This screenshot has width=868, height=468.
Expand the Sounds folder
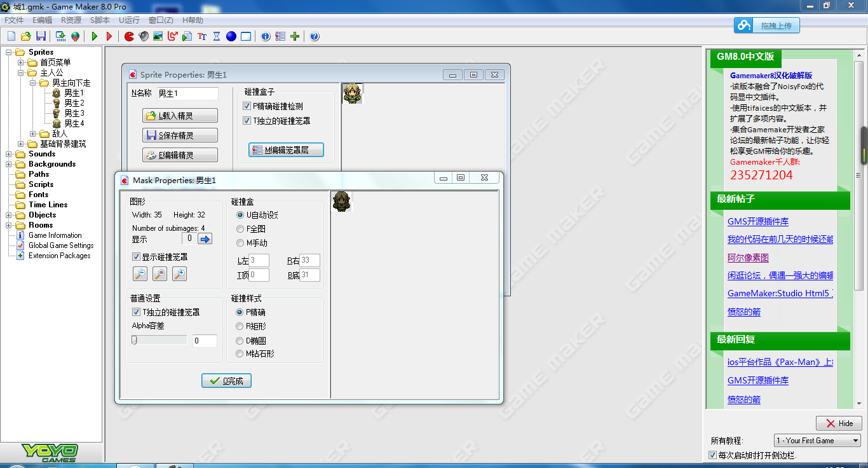[x=9, y=154]
